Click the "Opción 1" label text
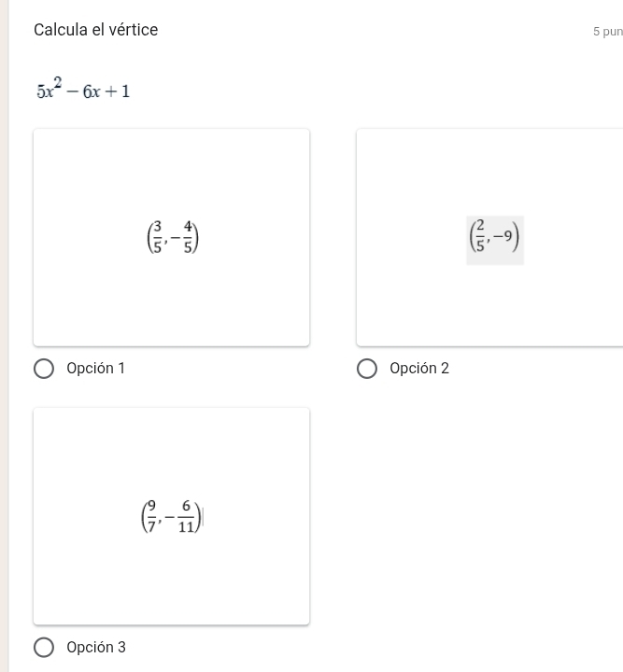This screenshot has height=672, width=623. click(x=95, y=369)
